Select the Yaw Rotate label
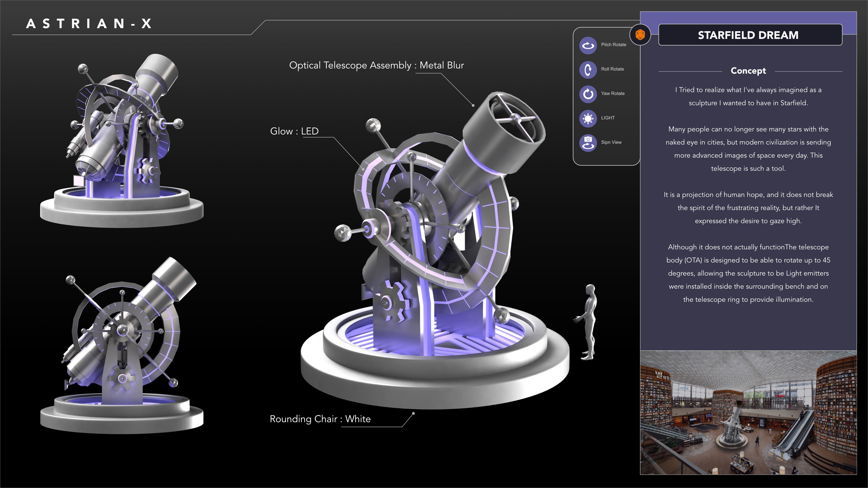Viewport: 868px width, 488px height. pos(613,93)
